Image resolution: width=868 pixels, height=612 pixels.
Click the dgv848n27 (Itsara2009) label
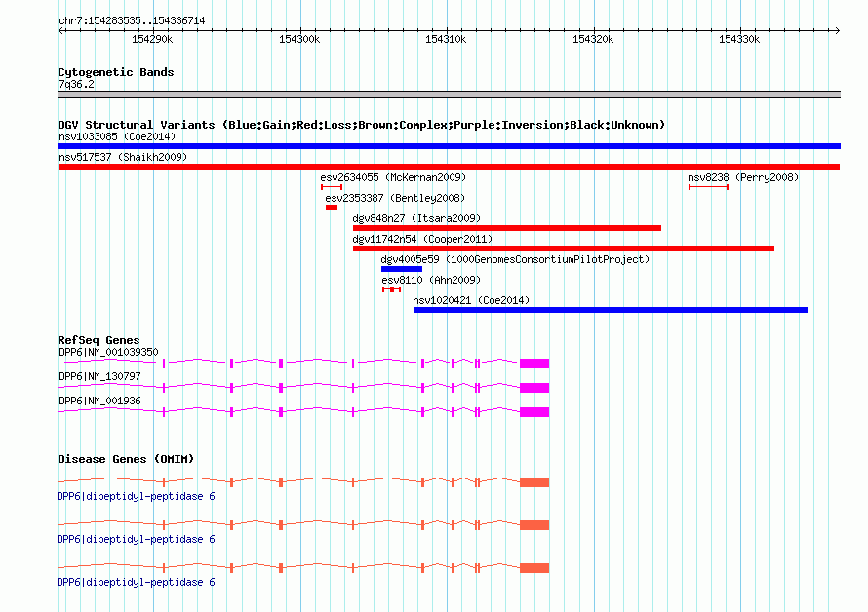[416, 218]
